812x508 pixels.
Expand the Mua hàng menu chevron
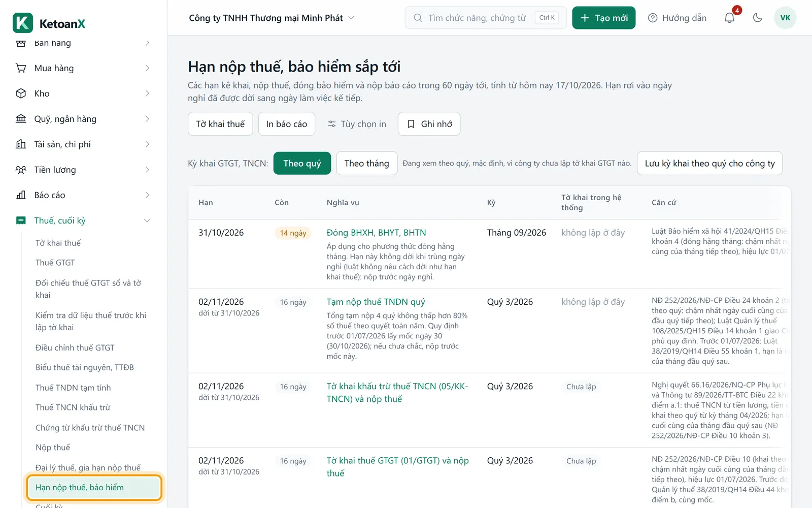148,68
